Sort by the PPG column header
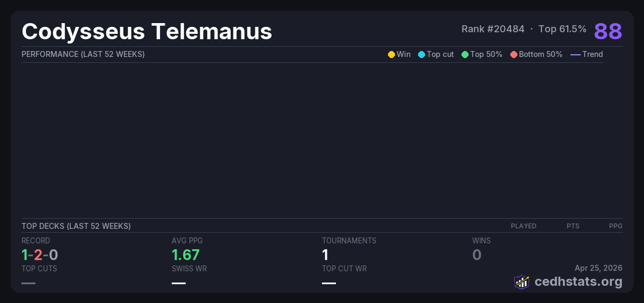 pos(616,226)
